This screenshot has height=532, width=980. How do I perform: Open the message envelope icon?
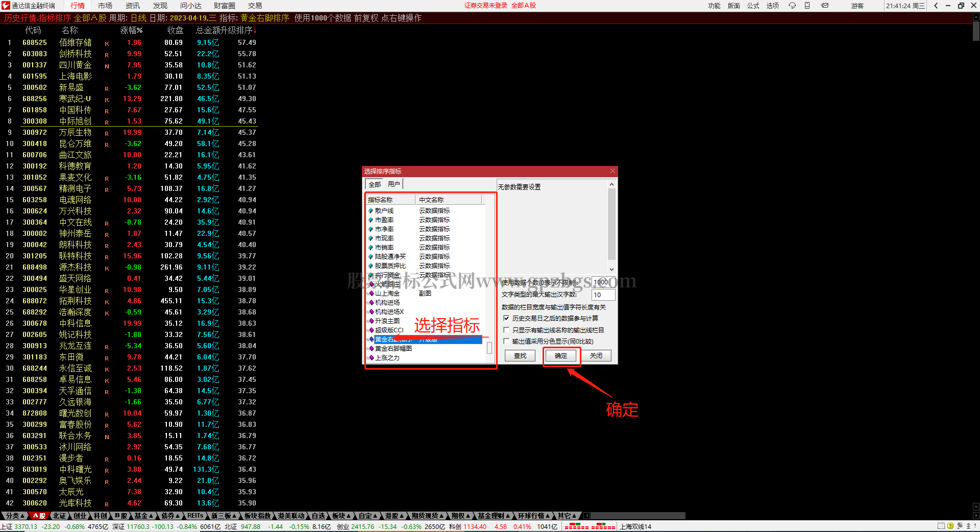point(825,6)
